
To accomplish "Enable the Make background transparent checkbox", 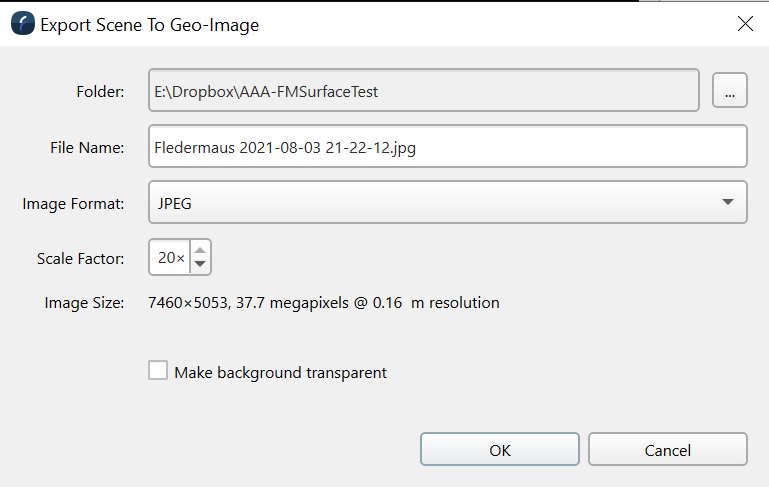I will point(158,371).
